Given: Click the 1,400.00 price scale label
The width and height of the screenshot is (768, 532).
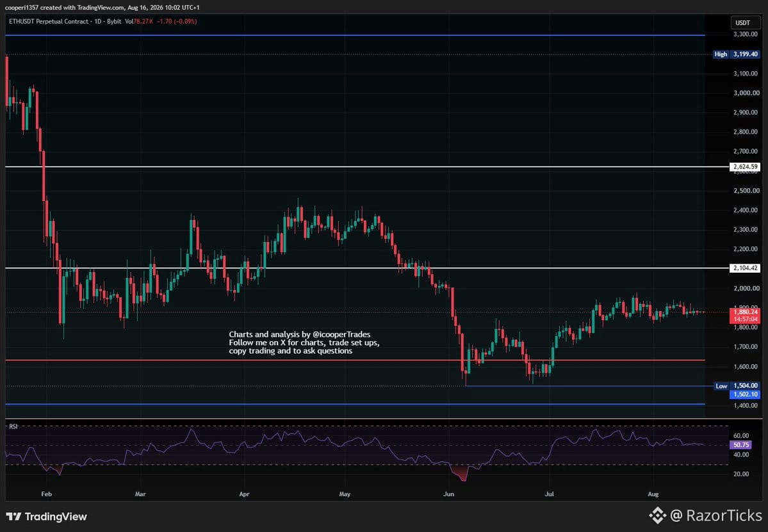Looking at the screenshot, I should (x=746, y=405).
